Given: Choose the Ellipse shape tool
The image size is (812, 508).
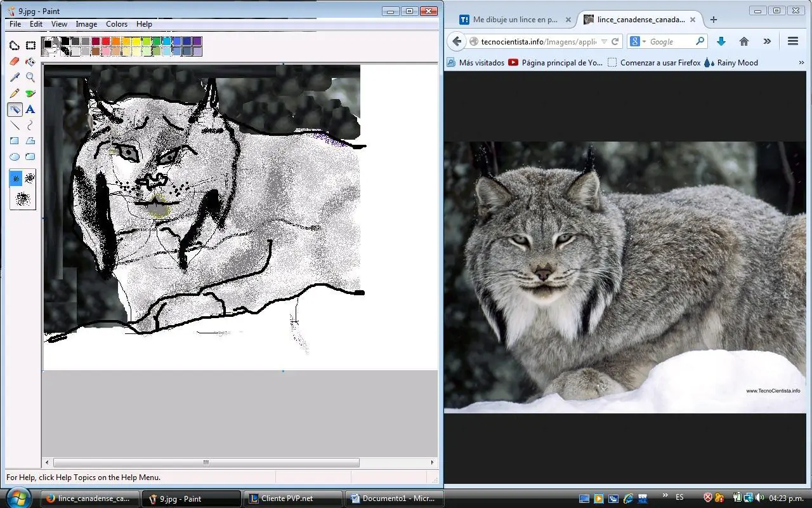Looking at the screenshot, I should [x=15, y=157].
